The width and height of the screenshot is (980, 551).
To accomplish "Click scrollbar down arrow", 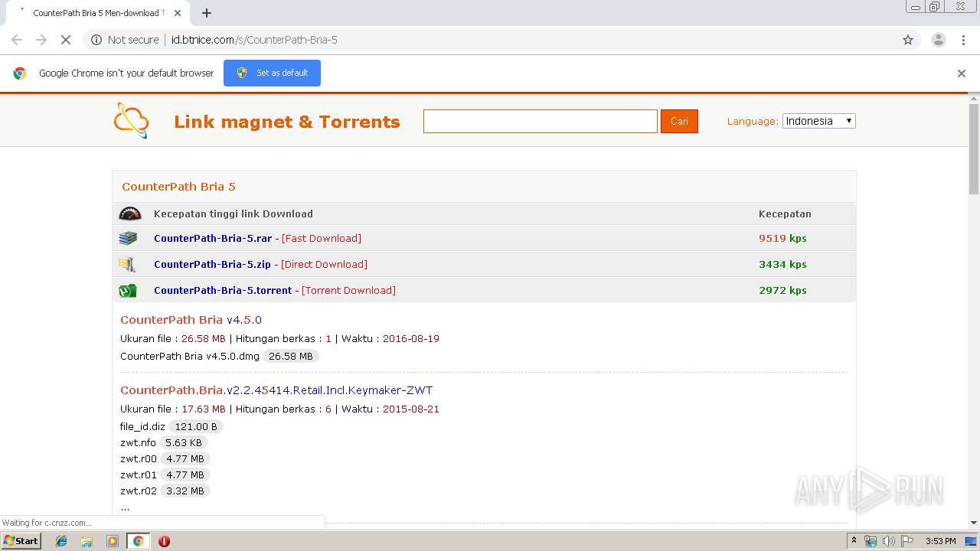I will point(974,523).
